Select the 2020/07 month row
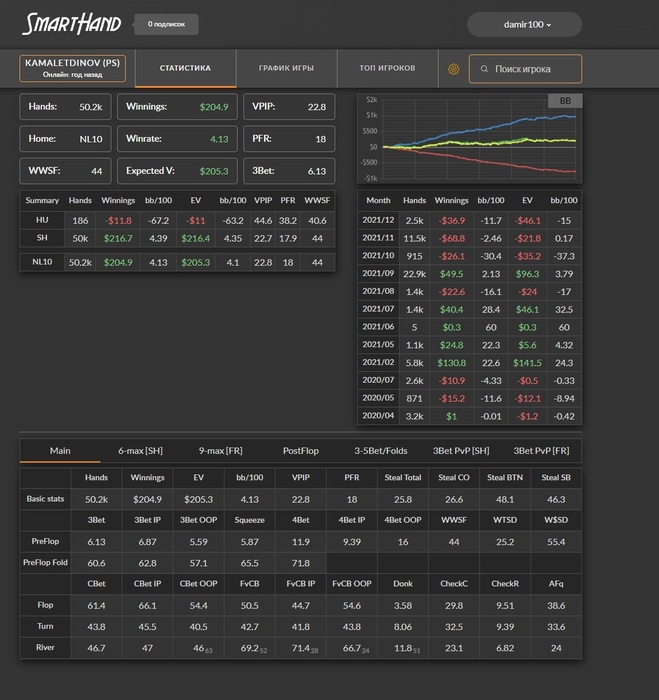The image size is (659, 700). coord(470,381)
